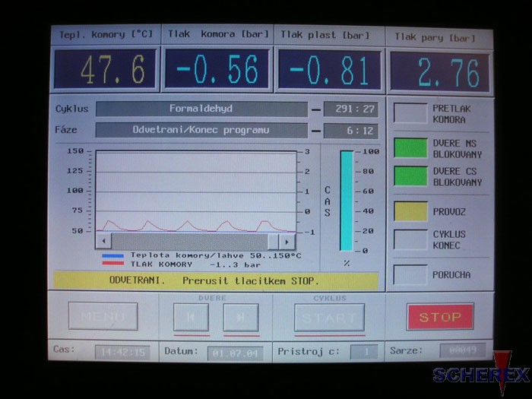532x399 pixels.
Task: Click the left door (DVERE) button
Action: coord(191,317)
